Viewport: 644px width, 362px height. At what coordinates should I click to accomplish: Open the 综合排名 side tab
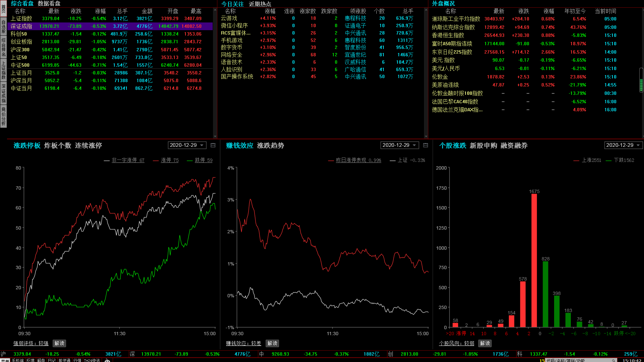point(3,47)
